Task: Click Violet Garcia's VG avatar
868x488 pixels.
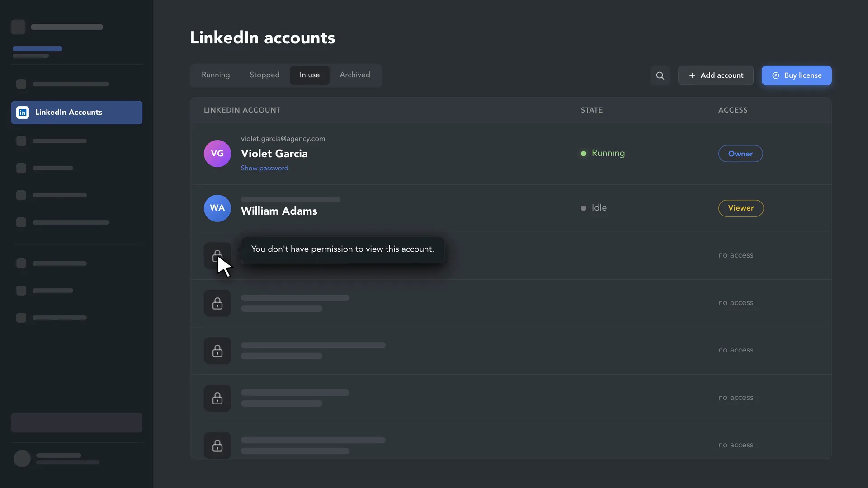Action: [217, 154]
